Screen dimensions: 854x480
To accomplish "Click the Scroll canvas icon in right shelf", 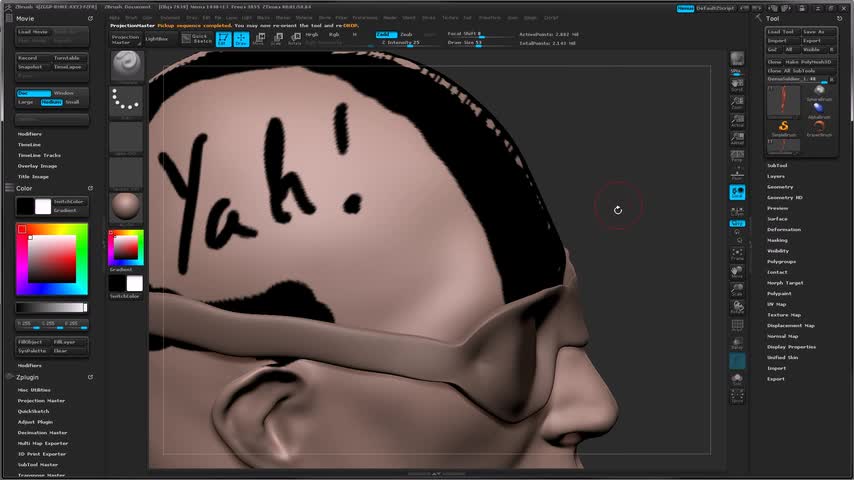I will 737,85.
